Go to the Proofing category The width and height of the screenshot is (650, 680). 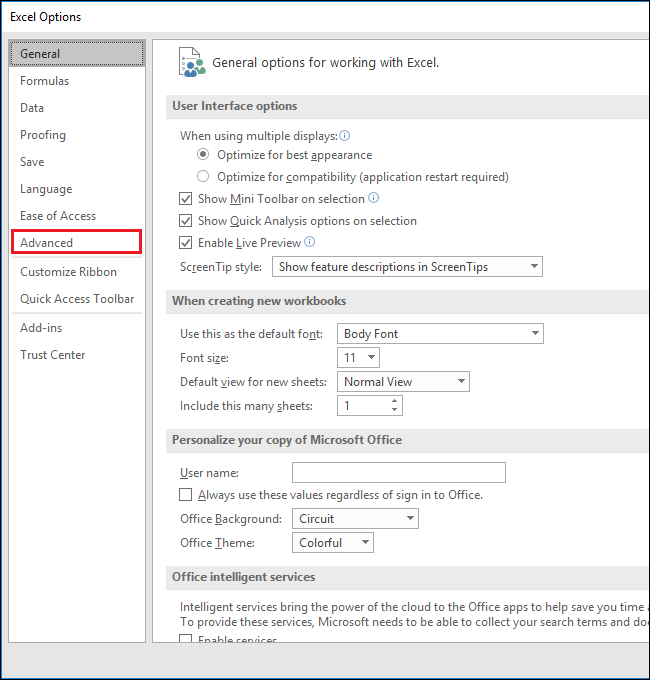[77, 135]
